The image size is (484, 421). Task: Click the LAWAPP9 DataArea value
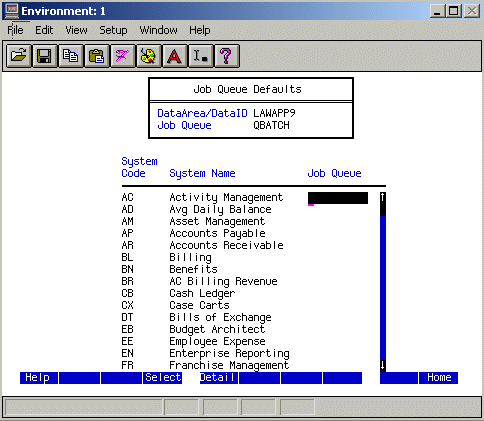[274, 113]
